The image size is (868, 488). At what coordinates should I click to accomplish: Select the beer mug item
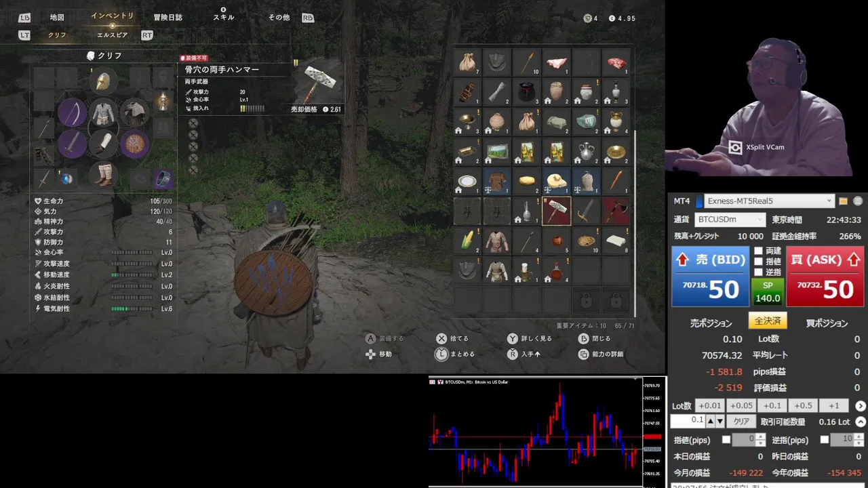click(x=526, y=271)
